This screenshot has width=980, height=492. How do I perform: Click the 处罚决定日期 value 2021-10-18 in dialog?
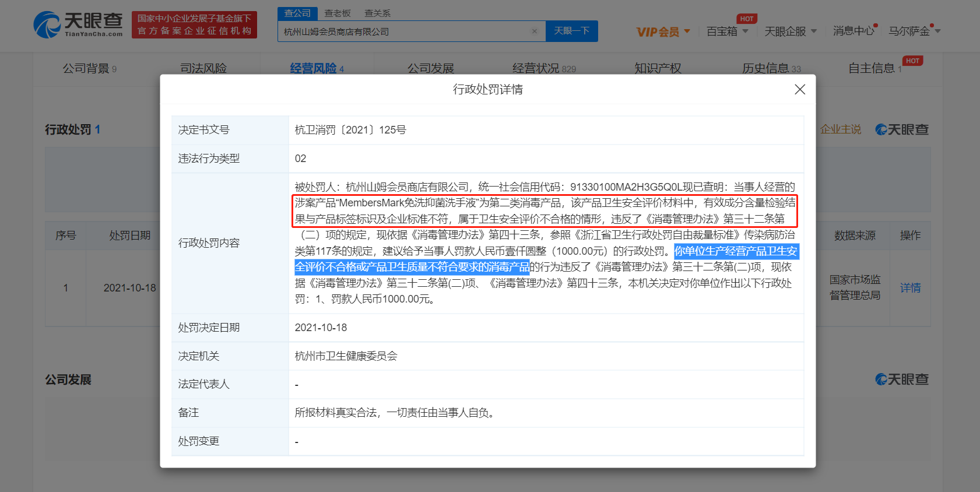(321, 328)
